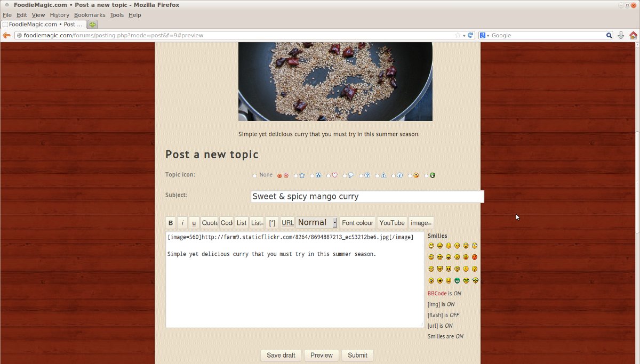The image size is (640, 364).
Task: Insert the black-glasses geek smiley
Action: 475,280
